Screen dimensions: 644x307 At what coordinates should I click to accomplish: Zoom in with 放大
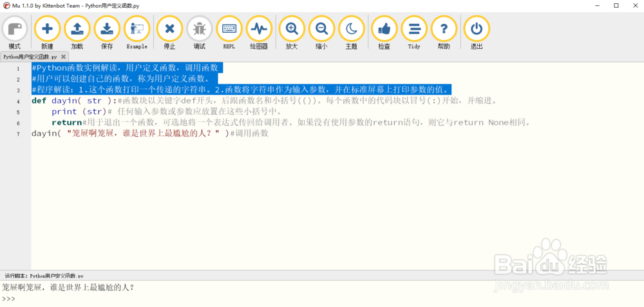292,33
